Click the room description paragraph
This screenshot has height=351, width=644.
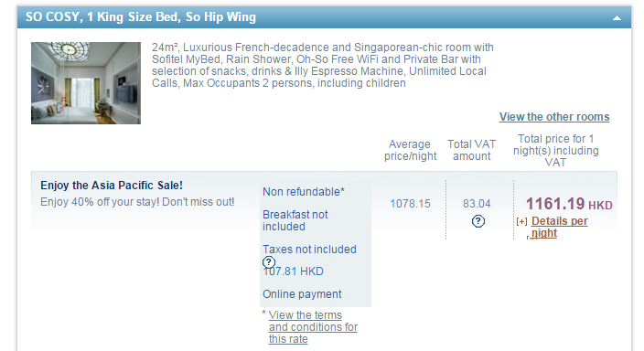tap(323, 65)
